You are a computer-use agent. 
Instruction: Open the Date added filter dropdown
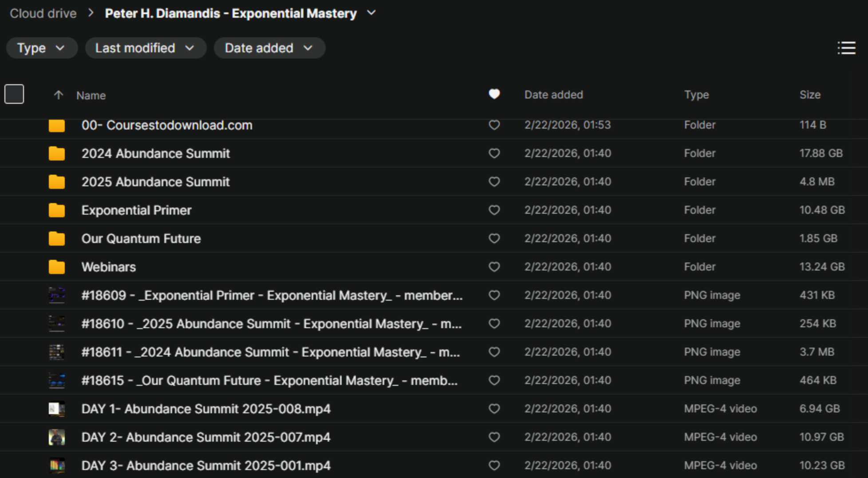(x=269, y=48)
